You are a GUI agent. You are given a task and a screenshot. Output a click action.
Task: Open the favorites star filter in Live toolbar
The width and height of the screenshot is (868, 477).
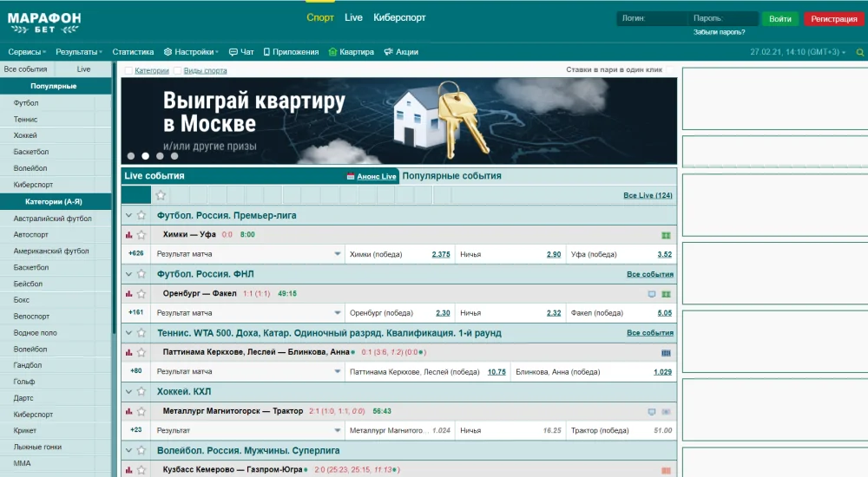click(161, 195)
